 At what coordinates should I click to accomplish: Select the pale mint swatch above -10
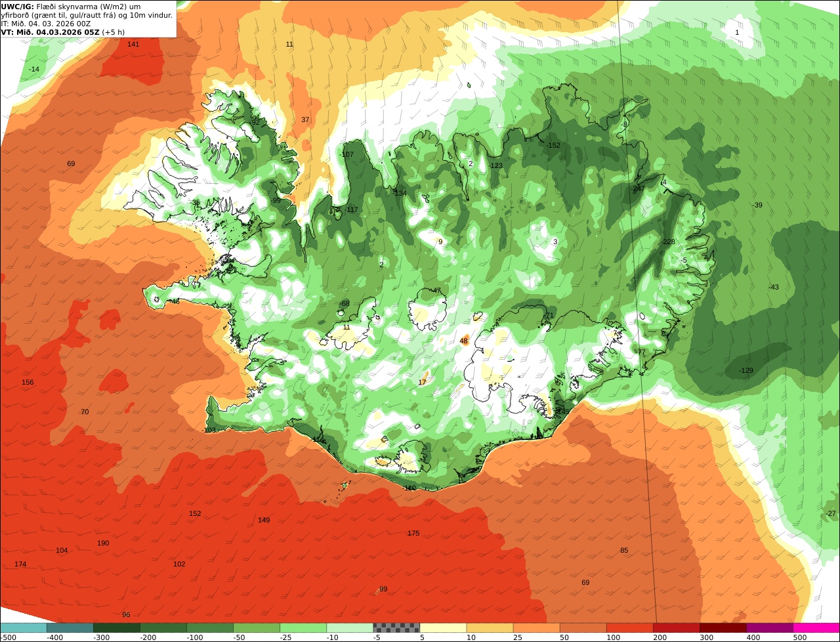[350, 628]
